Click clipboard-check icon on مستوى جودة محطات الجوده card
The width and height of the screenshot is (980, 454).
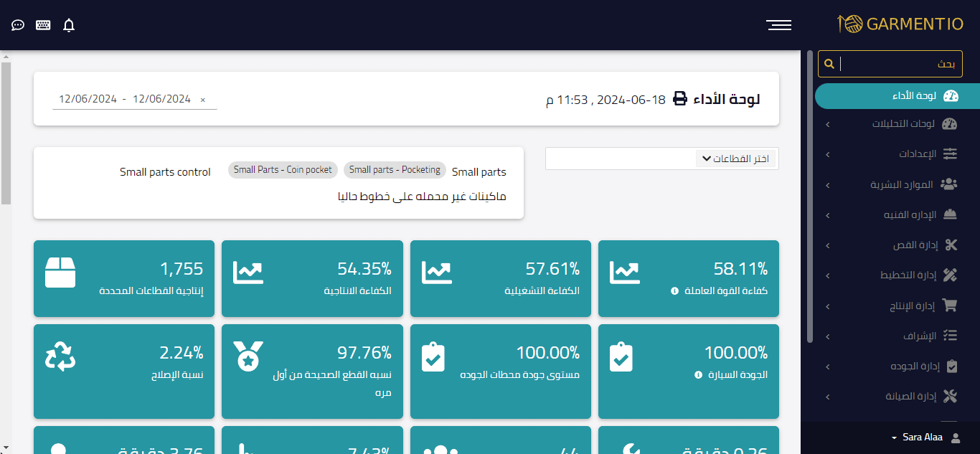point(433,356)
